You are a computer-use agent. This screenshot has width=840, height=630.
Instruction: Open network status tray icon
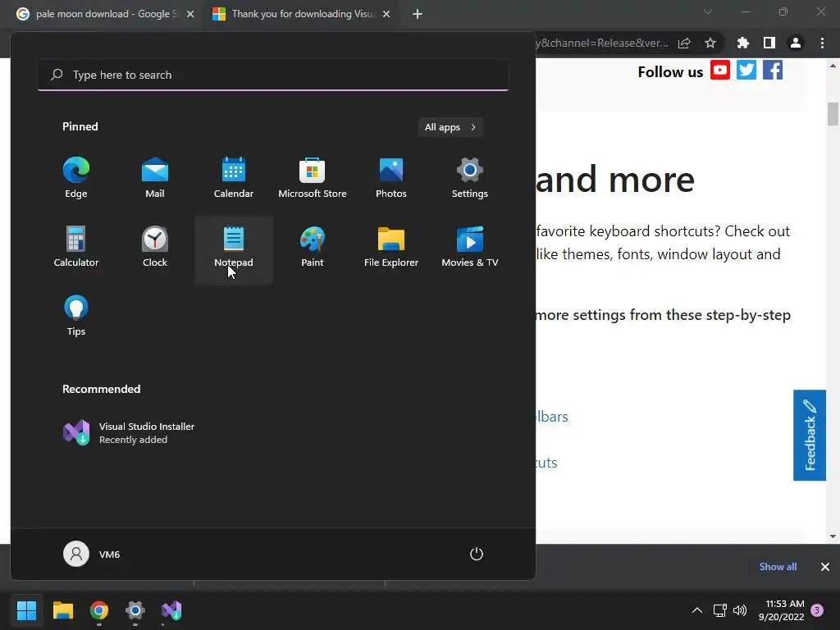[719, 610]
